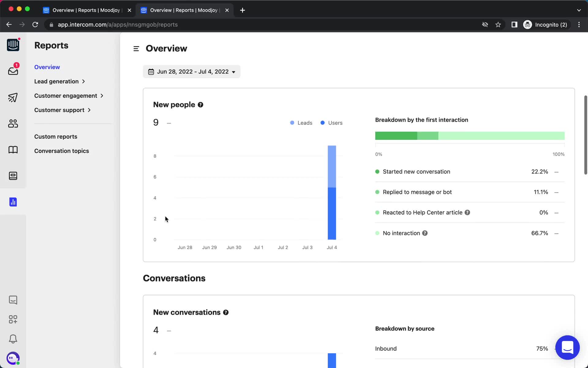Click help icon next to New conversations
This screenshot has width=588, height=368.
coord(226,312)
